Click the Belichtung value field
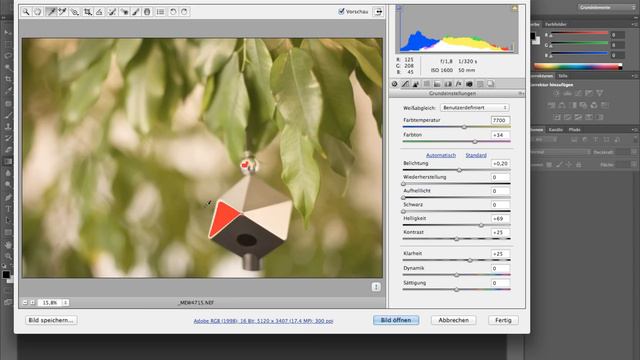 point(500,163)
